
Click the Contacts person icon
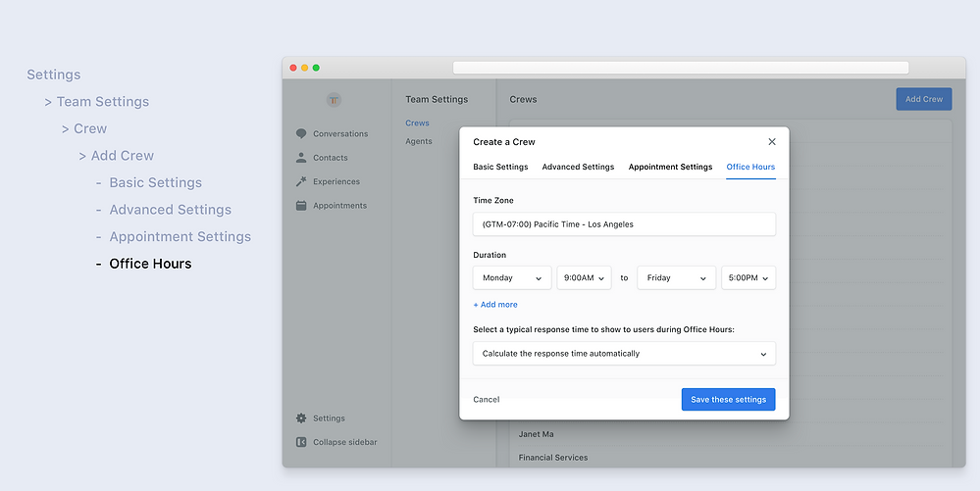[x=301, y=158]
